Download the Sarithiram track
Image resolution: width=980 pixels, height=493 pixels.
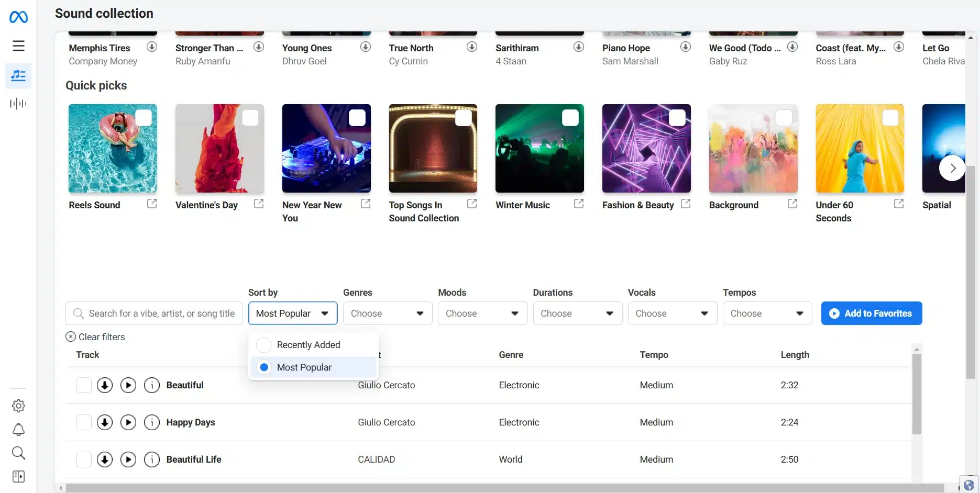pyautogui.click(x=579, y=47)
